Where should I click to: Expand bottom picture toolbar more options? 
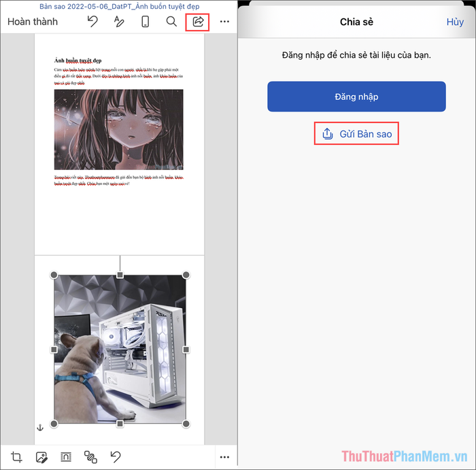(224, 456)
